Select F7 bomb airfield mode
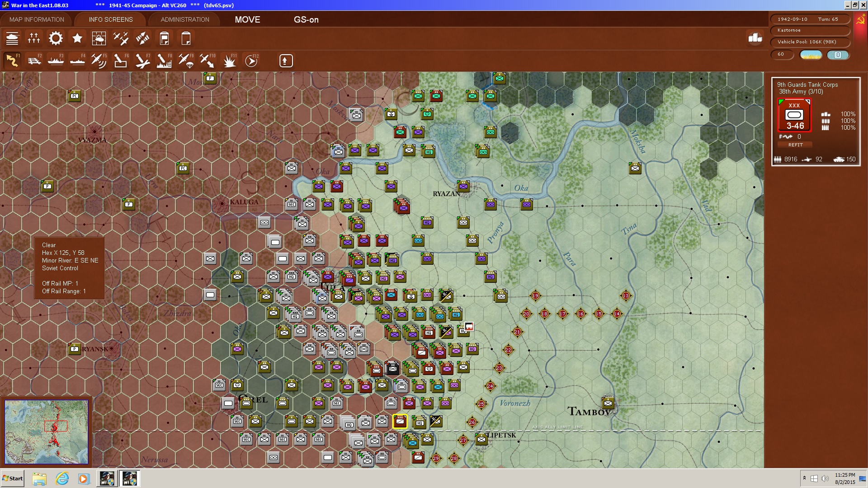This screenshot has width=868, height=488. coord(142,61)
